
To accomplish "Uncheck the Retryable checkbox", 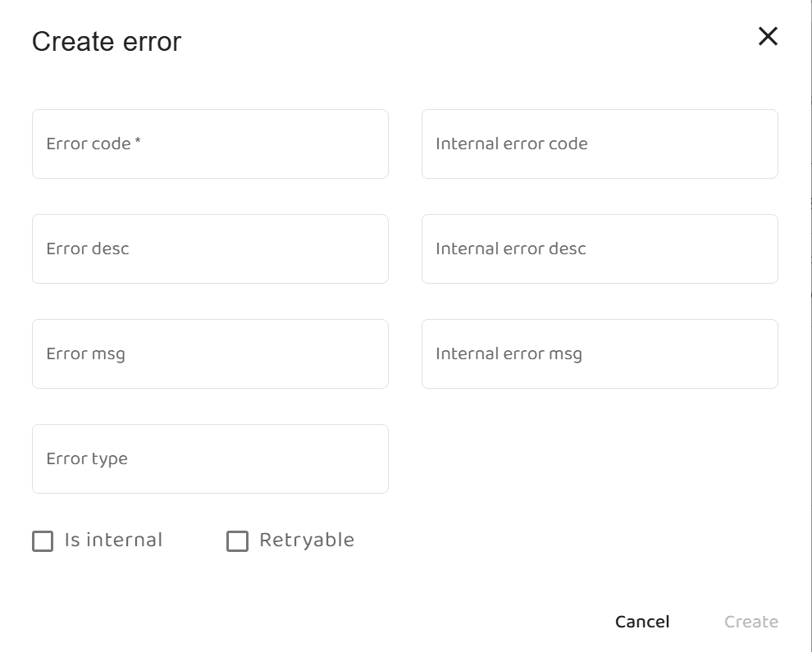I will point(238,540).
